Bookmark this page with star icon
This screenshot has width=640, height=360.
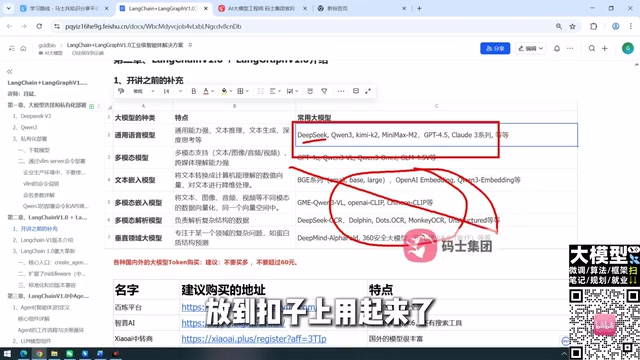pos(572,26)
